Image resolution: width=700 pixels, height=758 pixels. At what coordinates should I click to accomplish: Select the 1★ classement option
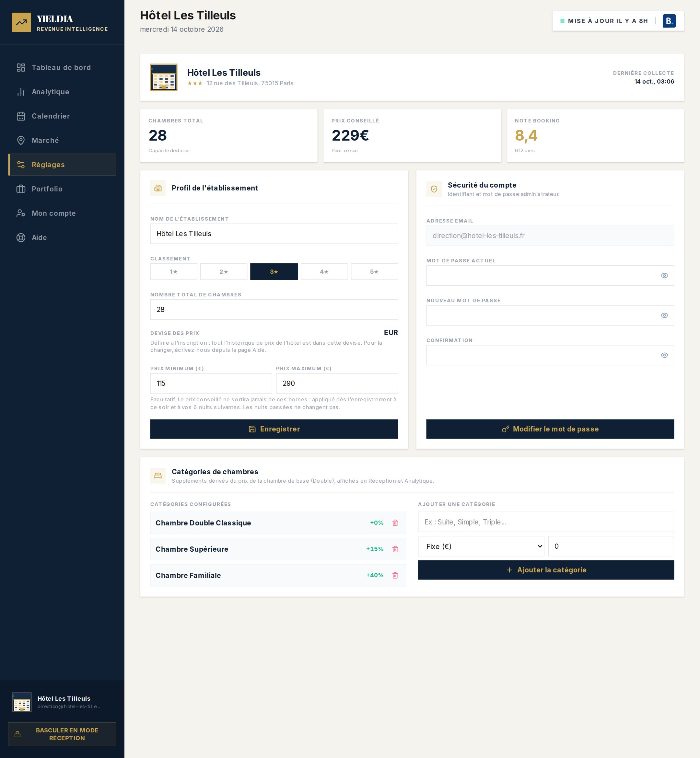pyautogui.click(x=173, y=272)
